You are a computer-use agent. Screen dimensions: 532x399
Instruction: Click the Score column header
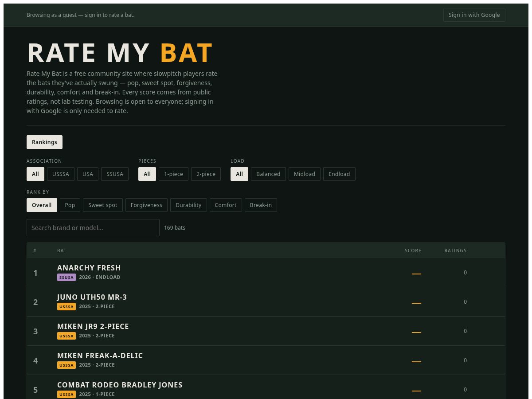413,250
